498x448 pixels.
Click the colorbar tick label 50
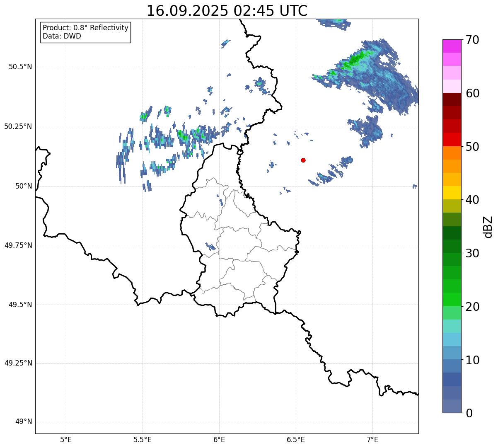[x=472, y=147]
